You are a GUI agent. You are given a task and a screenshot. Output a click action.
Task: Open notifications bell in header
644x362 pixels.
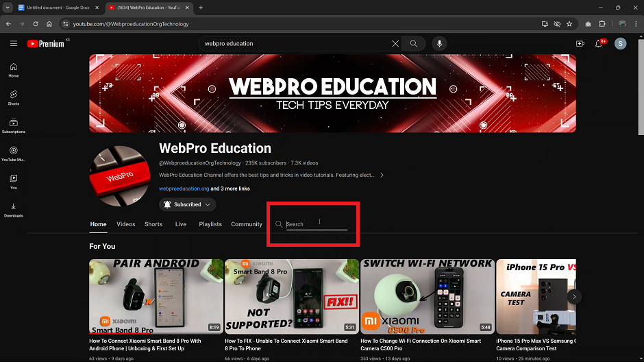(x=599, y=44)
